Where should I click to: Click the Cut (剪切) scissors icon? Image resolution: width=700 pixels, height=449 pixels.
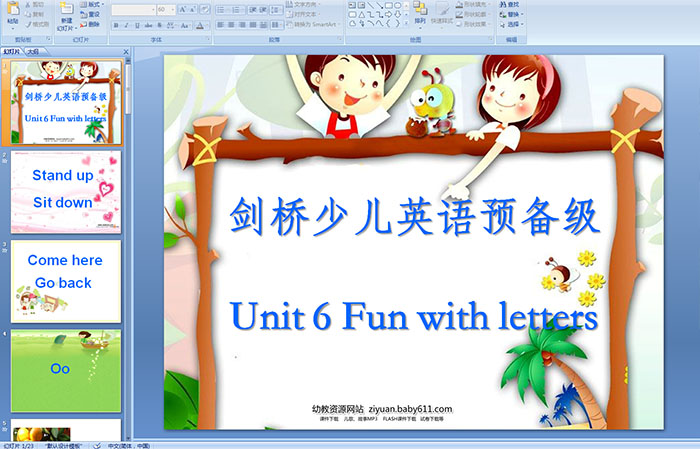coord(28,4)
